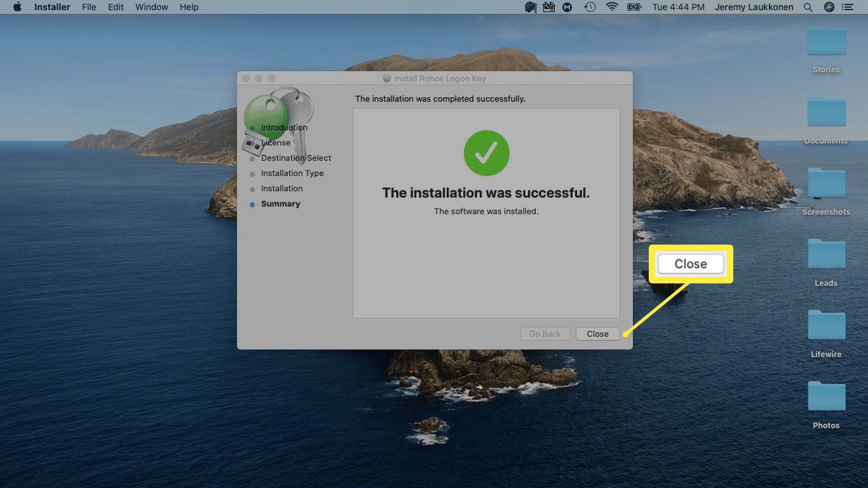Image resolution: width=868 pixels, height=488 pixels.
Task: Open the Apple menu
Action: coord(17,7)
